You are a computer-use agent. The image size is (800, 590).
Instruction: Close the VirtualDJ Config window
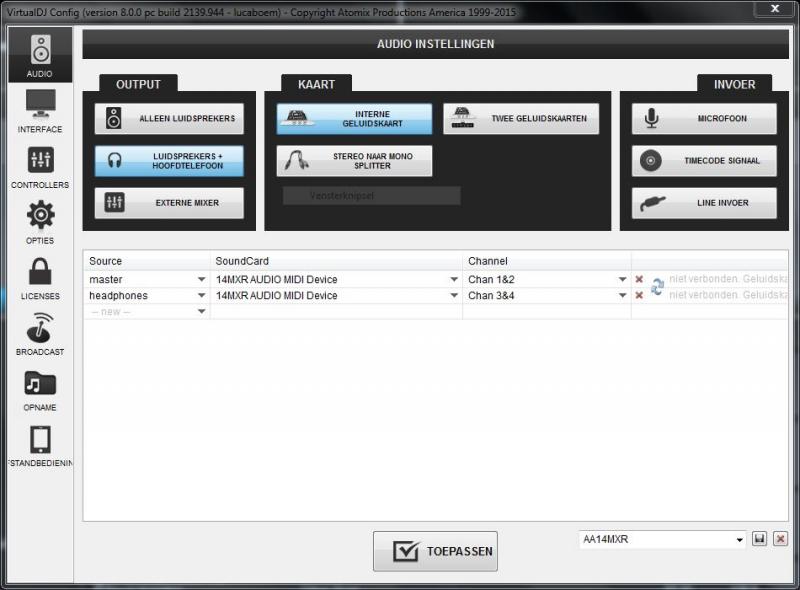pos(774,9)
